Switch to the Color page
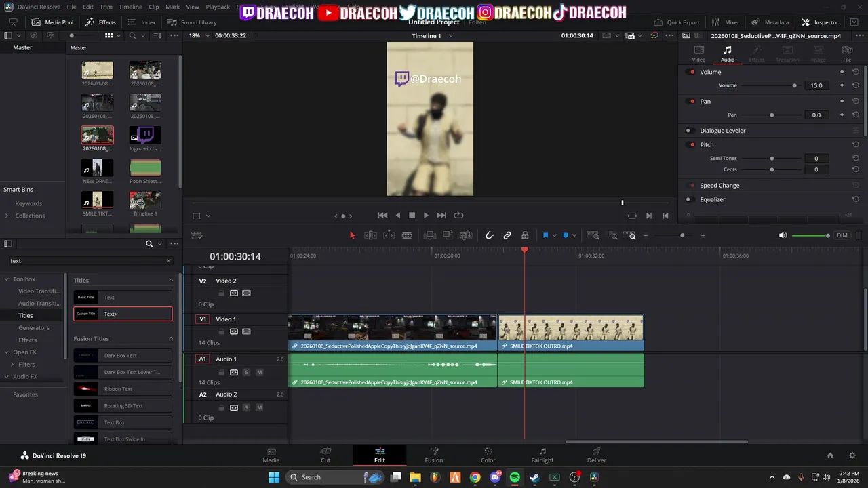This screenshot has height=488, width=868. coord(488,455)
